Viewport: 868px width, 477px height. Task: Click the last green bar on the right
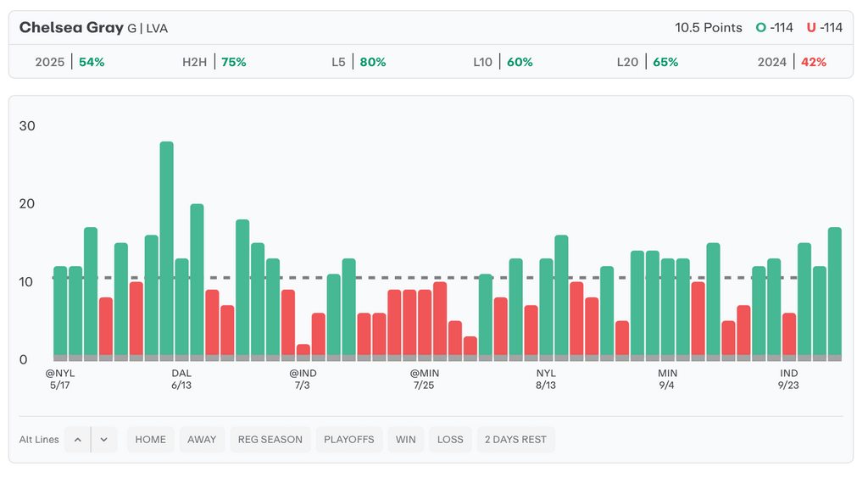click(834, 288)
